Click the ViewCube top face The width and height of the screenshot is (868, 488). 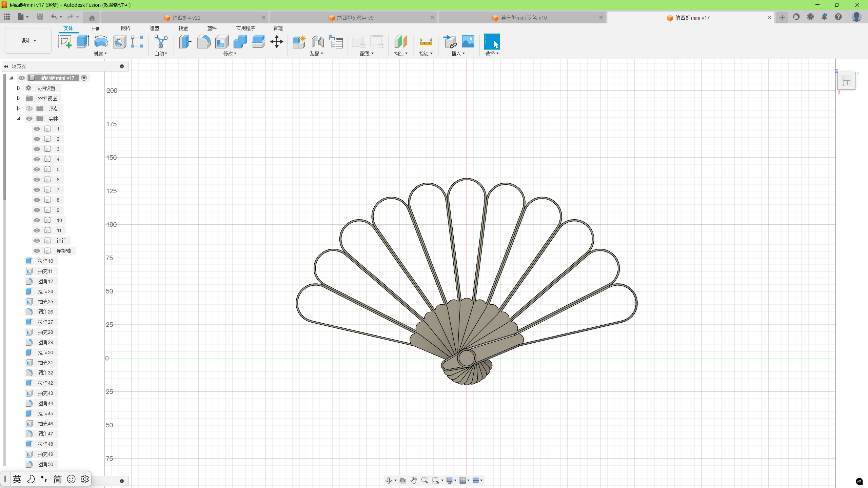click(x=846, y=81)
